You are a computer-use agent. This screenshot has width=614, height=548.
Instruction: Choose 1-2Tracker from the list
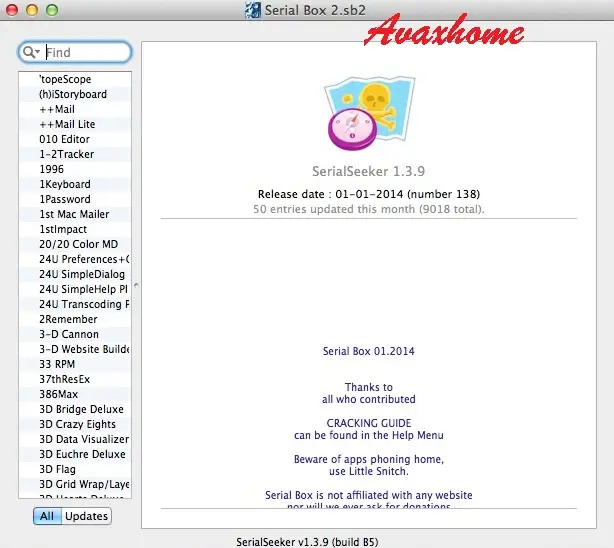coord(75,154)
